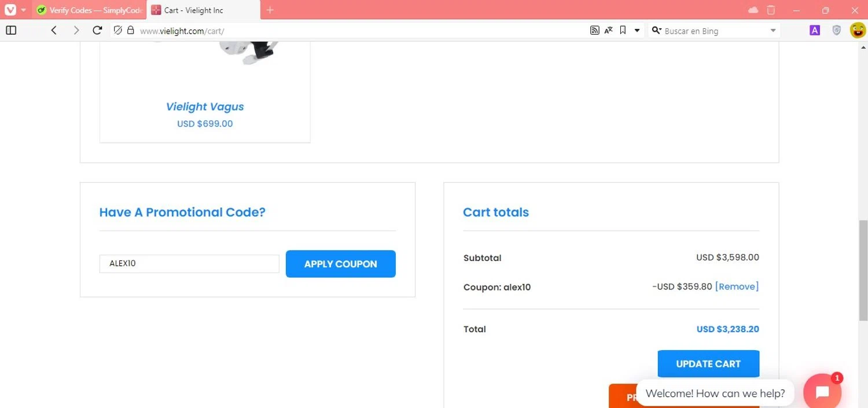Viewport: 868px width, 408px height.
Task: Open Vielight Vagus product link
Action: tap(205, 106)
